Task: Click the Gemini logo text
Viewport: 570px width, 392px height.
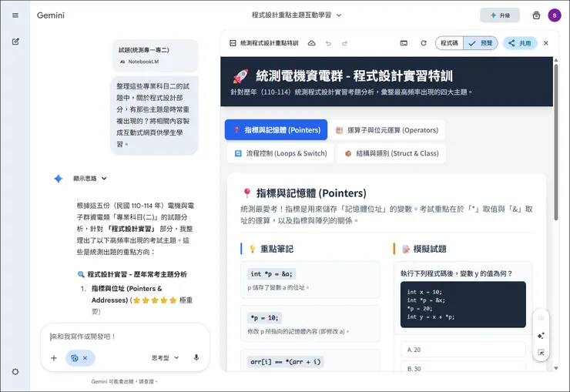Action: coord(51,15)
